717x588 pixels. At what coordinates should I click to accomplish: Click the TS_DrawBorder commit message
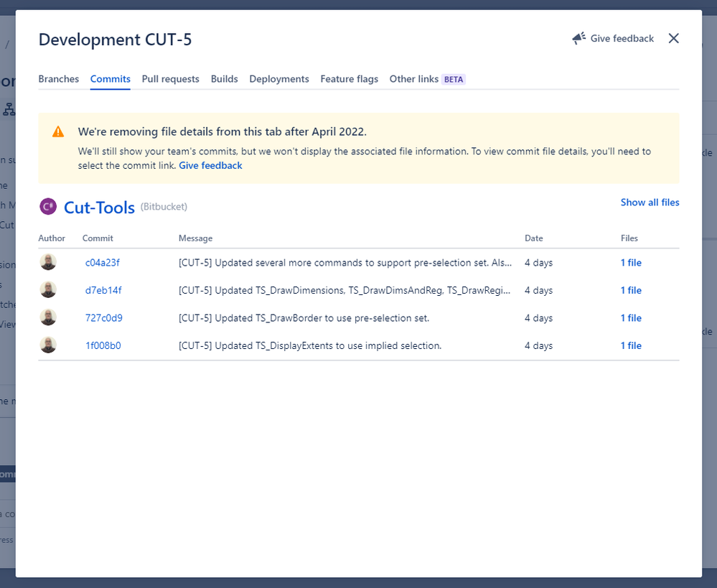point(304,318)
